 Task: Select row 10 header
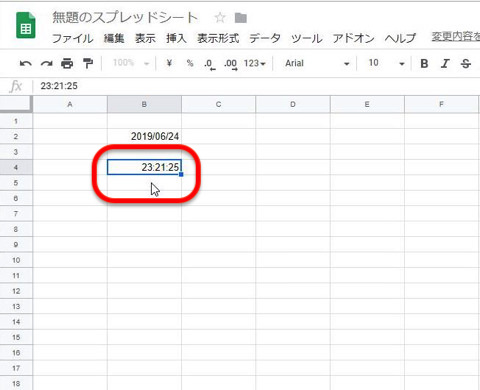(x=16, y=260)
